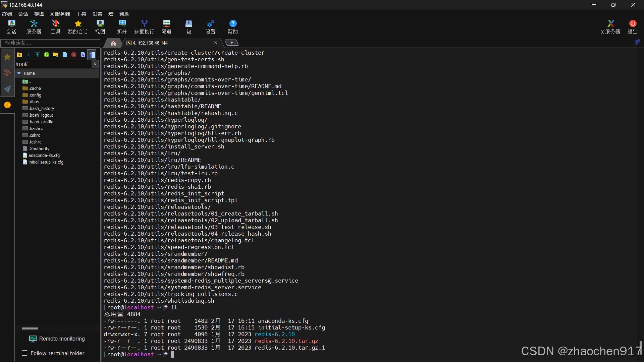
Task: Expand the /root/ path dropdown arrow
Action: (95, 64)
